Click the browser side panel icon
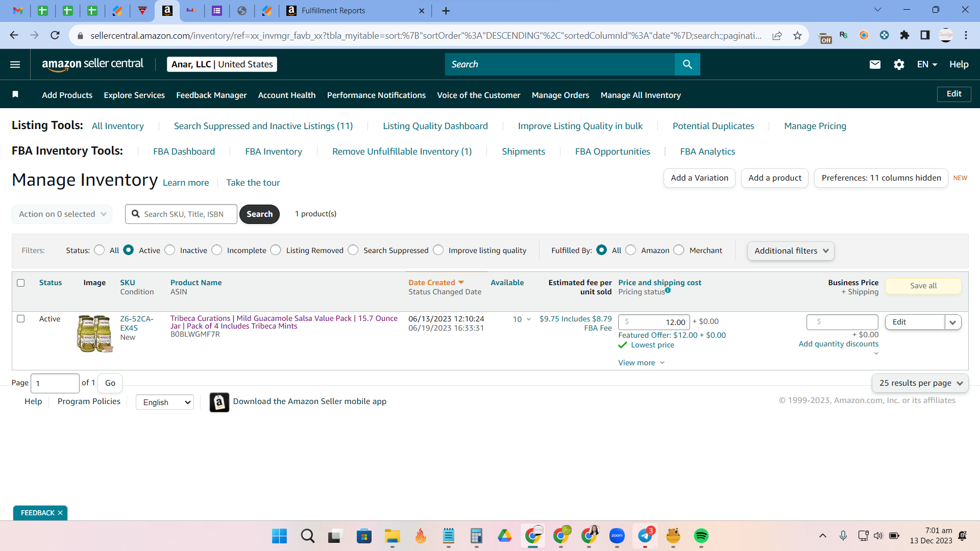980x551 pixels. pyautogui.click(x=925, y=35)
